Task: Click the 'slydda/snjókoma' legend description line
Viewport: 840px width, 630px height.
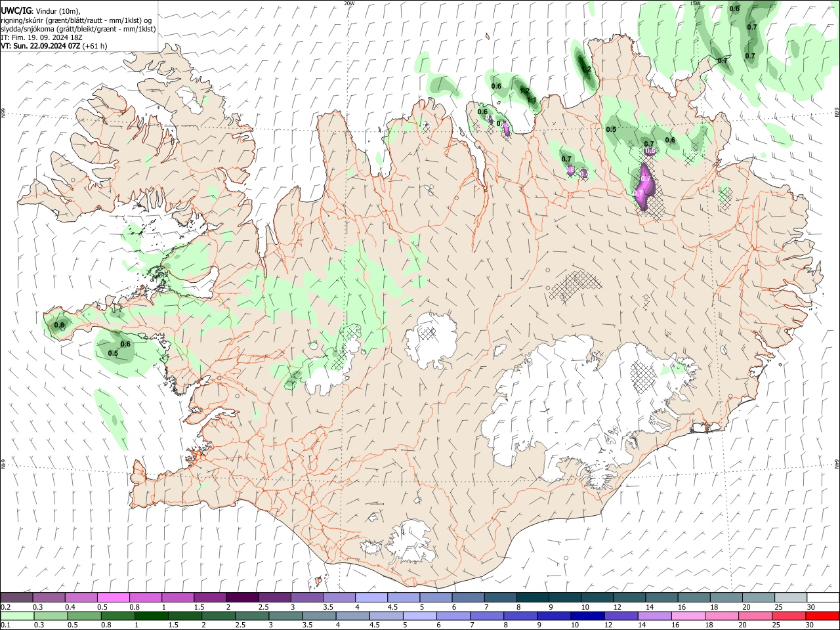Action: [x=78, y=29]
